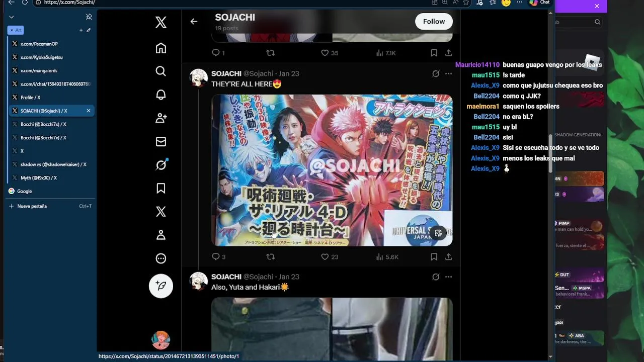Screen dimensions: 644x362
Task: Collapse the vertical tabs chevron
Action: tap(12, 17)
